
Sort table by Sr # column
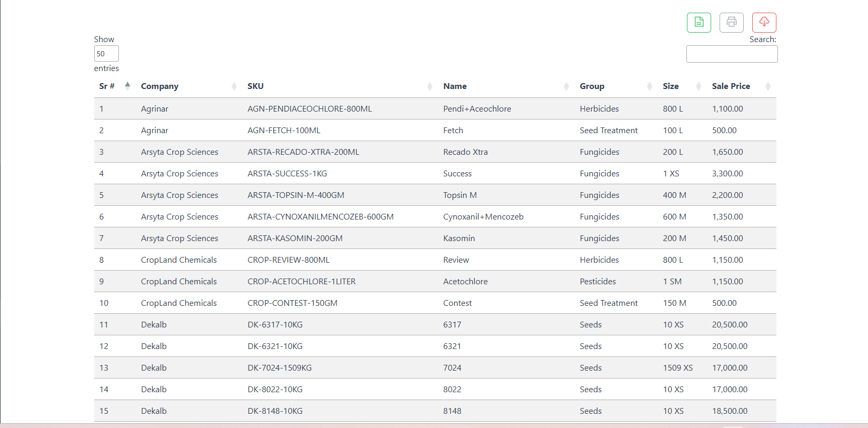(x=115, y=86)
